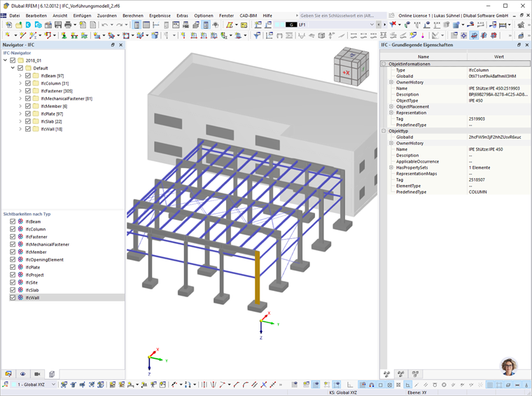532x396 pixels.
Task: Collapse the Default folder node
Action: coord(13,68)
